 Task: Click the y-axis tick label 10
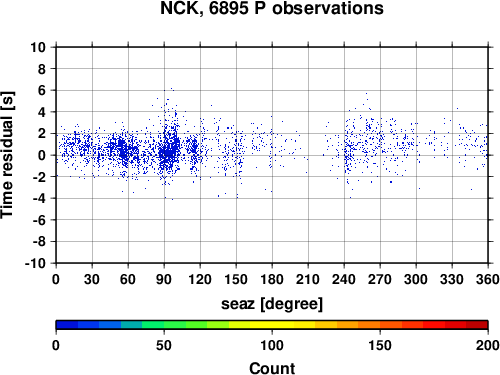pyautogui.click(x=38, y=47)
